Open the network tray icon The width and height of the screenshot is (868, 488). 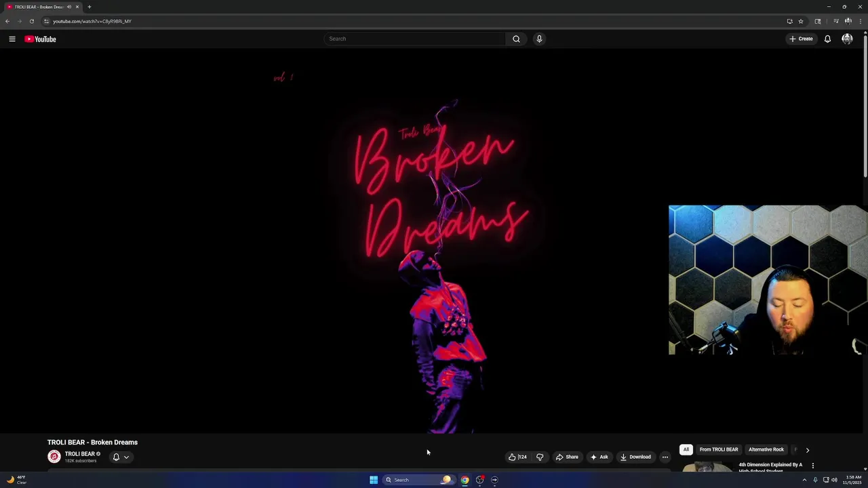click(x=826, y=480)
